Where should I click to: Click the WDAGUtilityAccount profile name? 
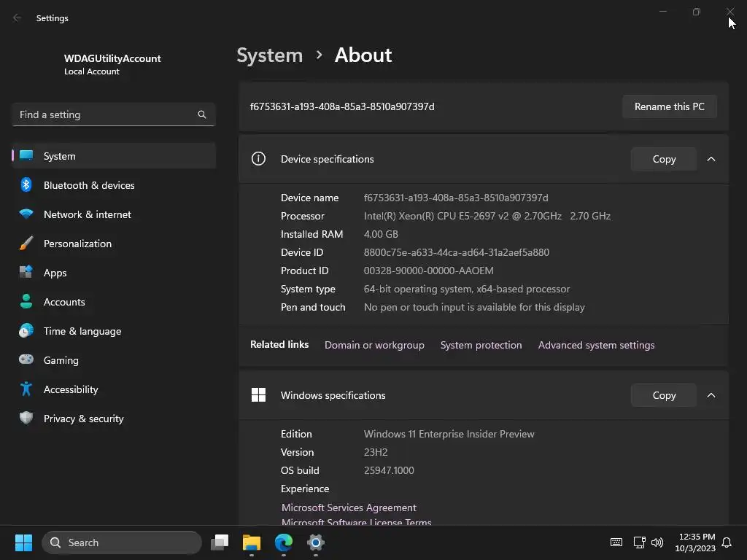coord(112,58)
